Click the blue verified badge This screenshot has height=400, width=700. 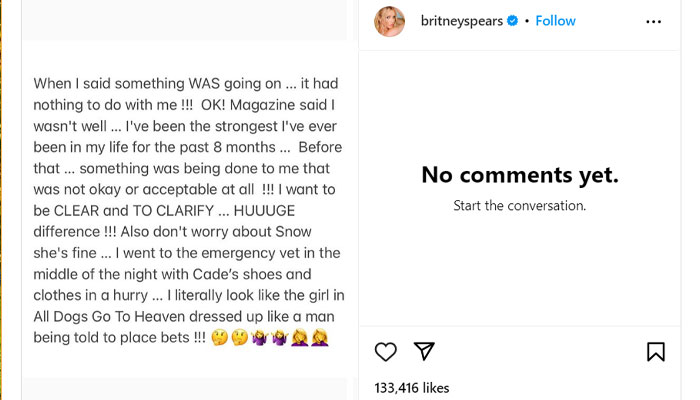click(512, 21)
